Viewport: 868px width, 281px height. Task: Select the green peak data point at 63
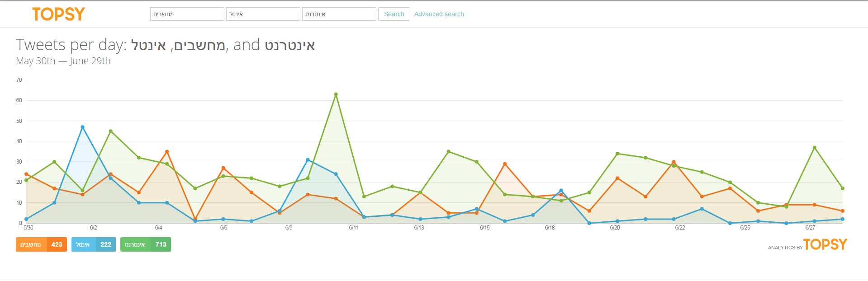(x=336, y=94)
